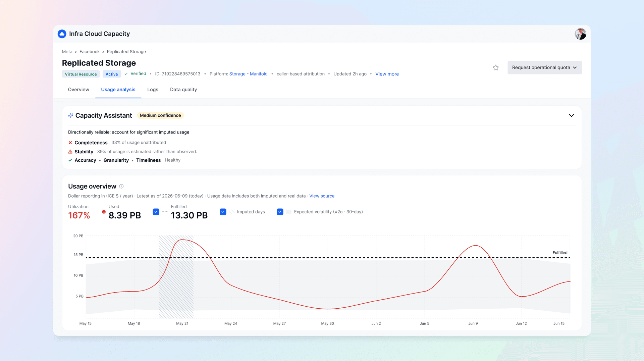Viewport: 644px width, 361px height.
Task: Click the Fulfilled label on the chart line
Action: pos(560,253)
